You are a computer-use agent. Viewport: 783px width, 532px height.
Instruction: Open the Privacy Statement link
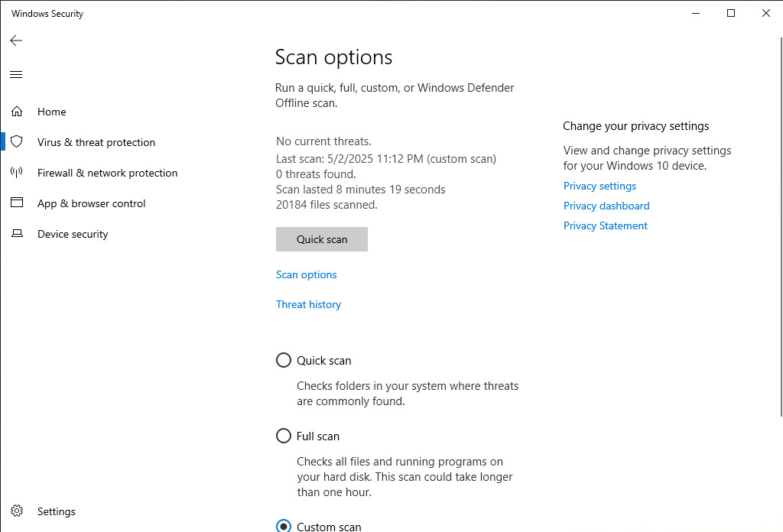click(606, 226)
